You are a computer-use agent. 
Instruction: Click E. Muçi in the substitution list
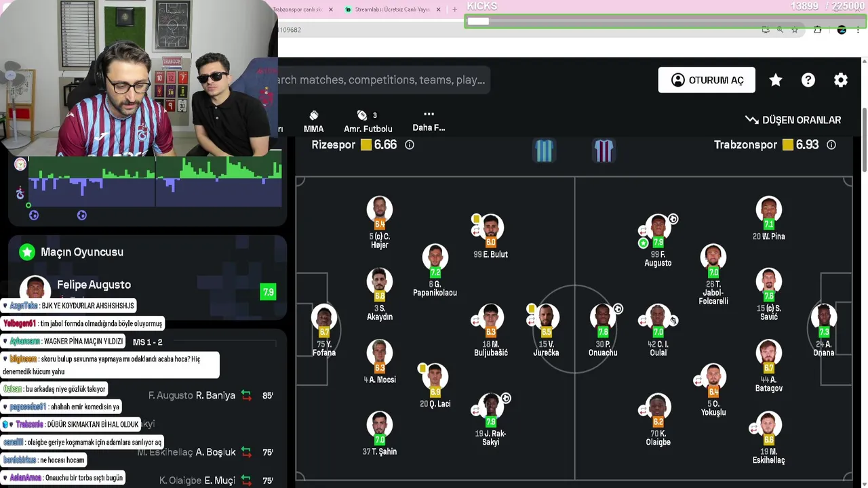pos(220,481)
